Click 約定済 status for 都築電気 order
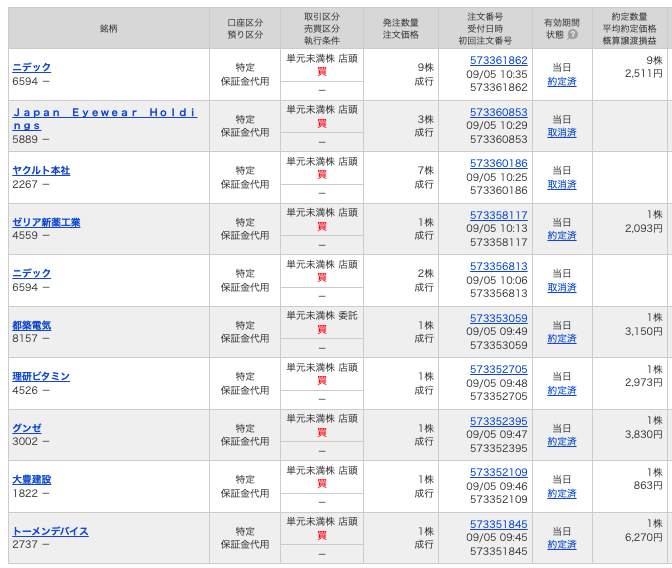The width and height of the screenshot is (672, 568). (562, 339)
